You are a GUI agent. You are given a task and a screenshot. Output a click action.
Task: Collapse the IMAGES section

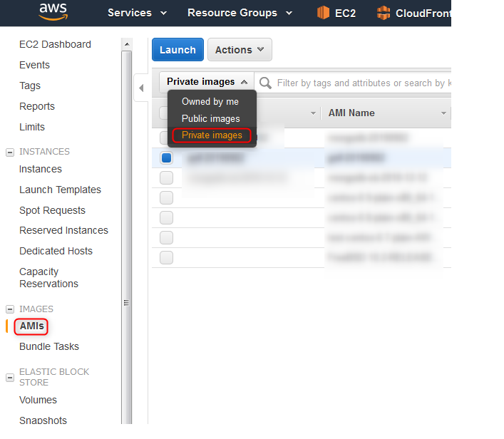tap(10, 309)
